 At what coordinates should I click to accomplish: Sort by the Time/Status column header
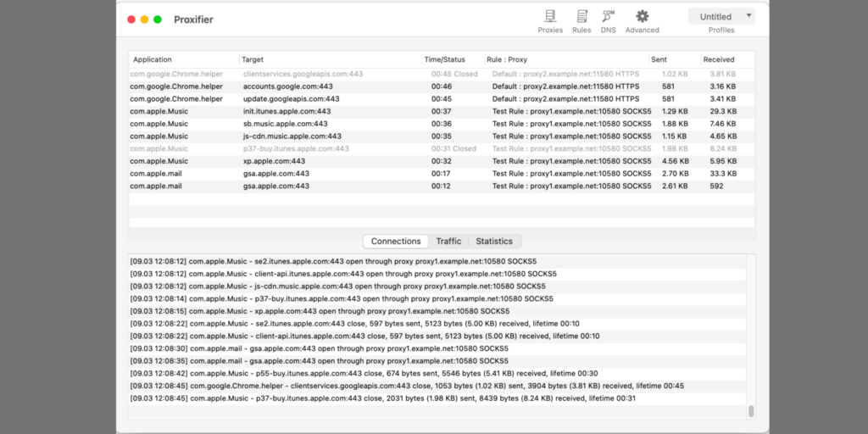click(x=453, y=59)
